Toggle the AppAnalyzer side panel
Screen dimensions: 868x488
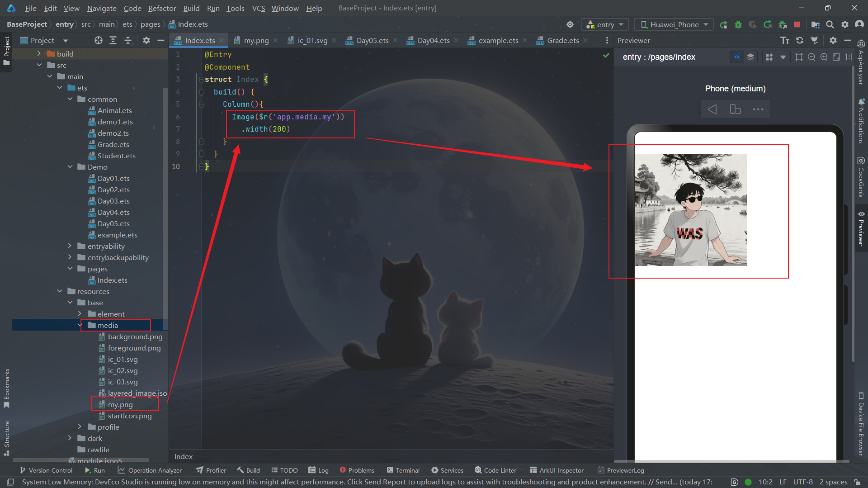(861, 62)
